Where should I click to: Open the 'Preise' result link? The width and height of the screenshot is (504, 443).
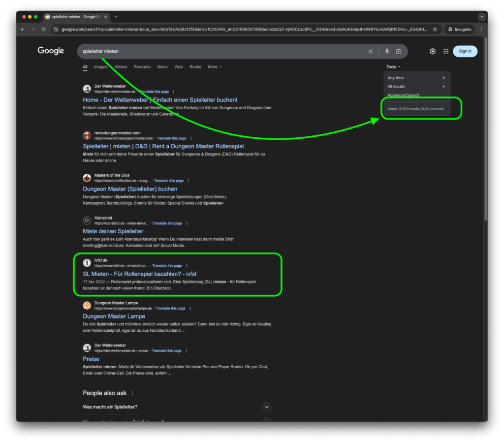pos(91,359)
